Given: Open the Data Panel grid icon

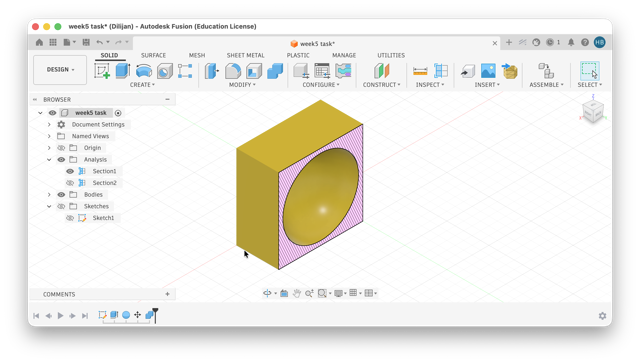Looking at the screenshot, I should point(53,42).
